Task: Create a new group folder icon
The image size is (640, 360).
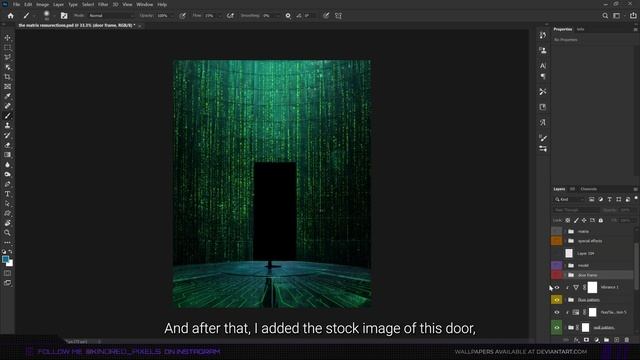Action: 607,340
